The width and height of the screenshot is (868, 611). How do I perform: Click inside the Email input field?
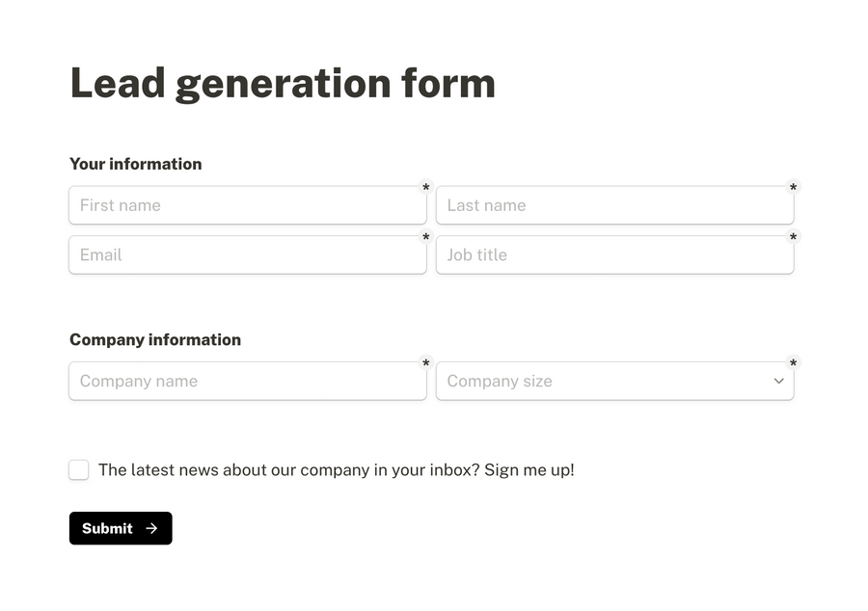[x=248, y=254]
